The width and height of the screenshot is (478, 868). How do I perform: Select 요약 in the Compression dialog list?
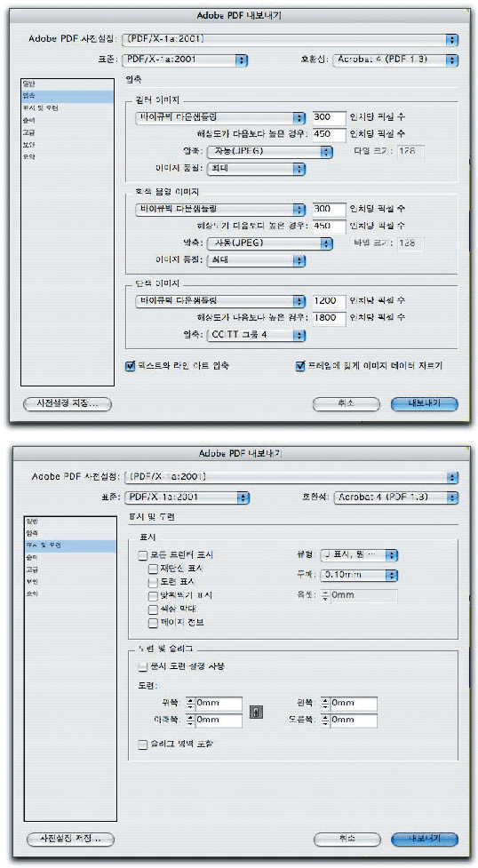click(x=67, y=156)
